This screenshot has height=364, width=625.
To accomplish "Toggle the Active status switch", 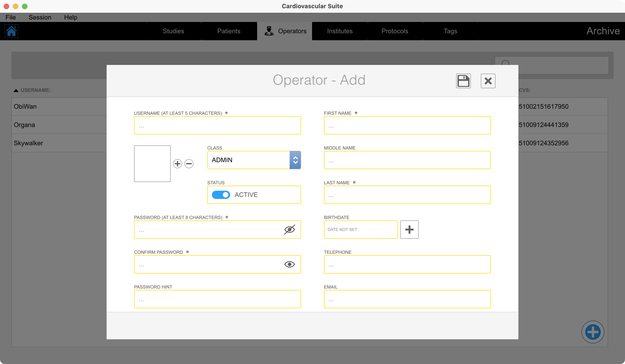I will (221, 195).
